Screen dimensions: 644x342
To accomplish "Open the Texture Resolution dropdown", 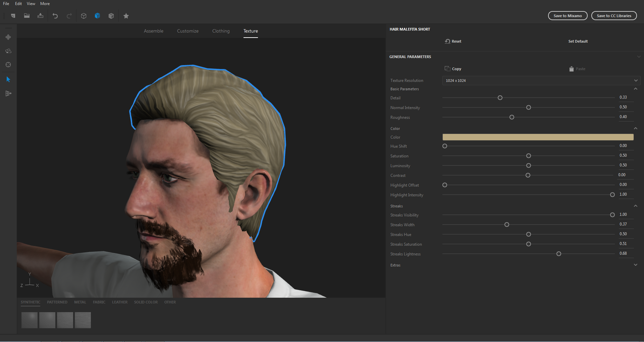I will click(541, 81).
